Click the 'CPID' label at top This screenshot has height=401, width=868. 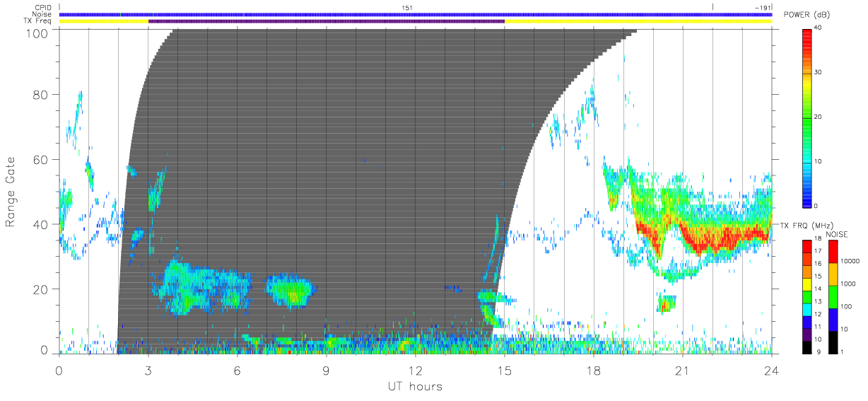coord(44,8)
